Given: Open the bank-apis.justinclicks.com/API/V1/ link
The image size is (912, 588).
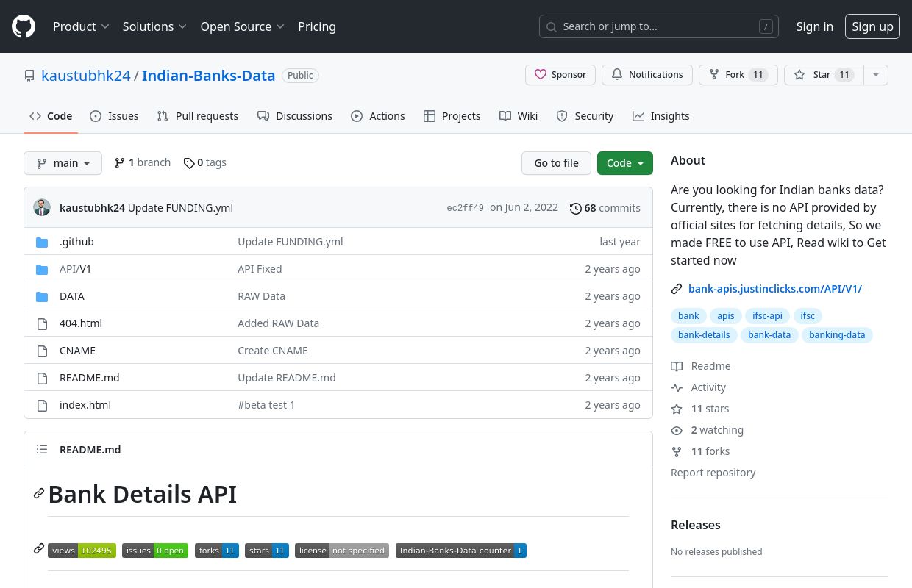Looking at the screenshot, I should tap(775, 289).
